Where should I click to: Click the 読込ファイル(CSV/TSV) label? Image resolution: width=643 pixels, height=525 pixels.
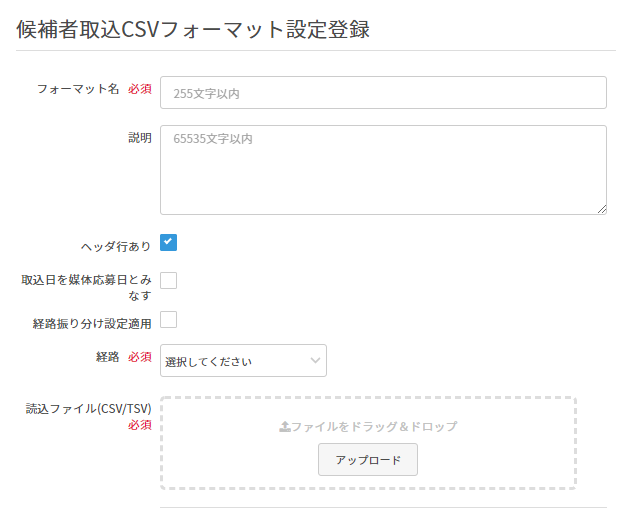89,409
